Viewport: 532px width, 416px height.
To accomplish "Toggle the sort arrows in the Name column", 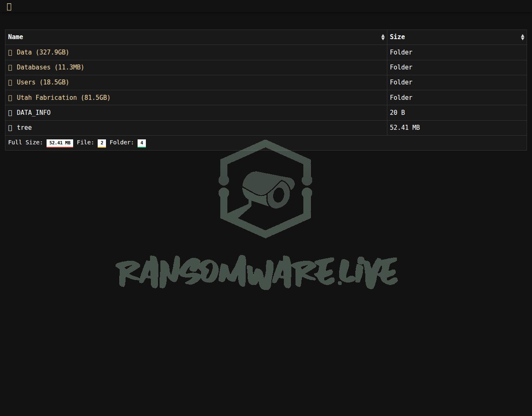I will pyautogui.click(x=383, y=37).
